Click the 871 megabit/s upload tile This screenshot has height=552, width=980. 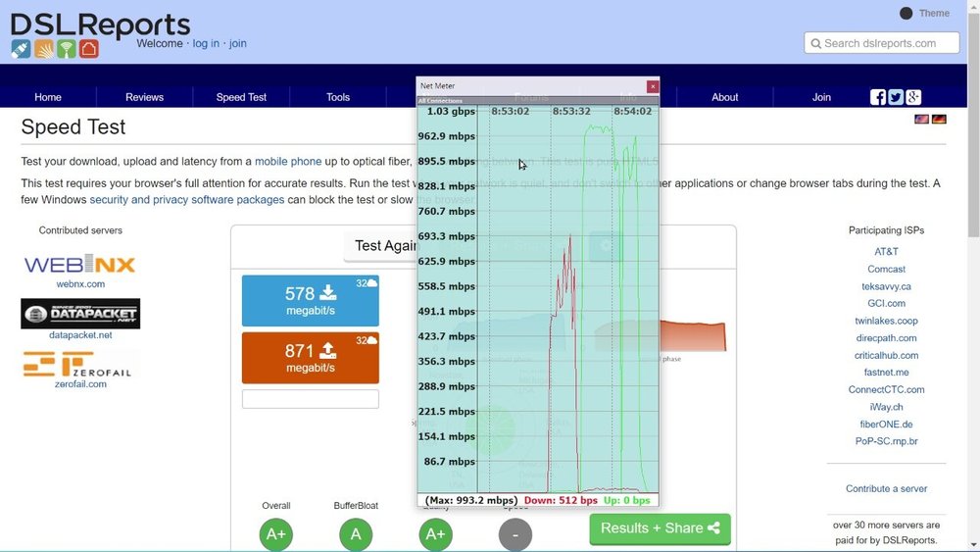[x=310, y=358]
